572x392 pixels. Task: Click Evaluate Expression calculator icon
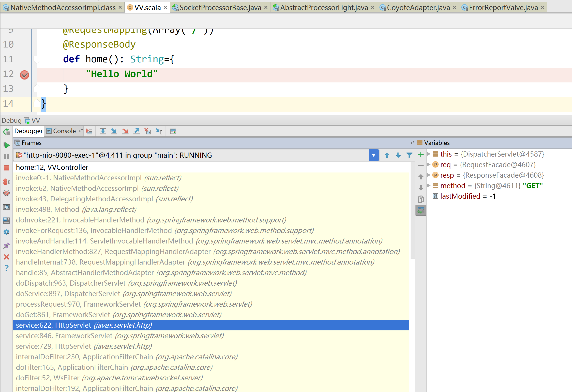point(173,131)
